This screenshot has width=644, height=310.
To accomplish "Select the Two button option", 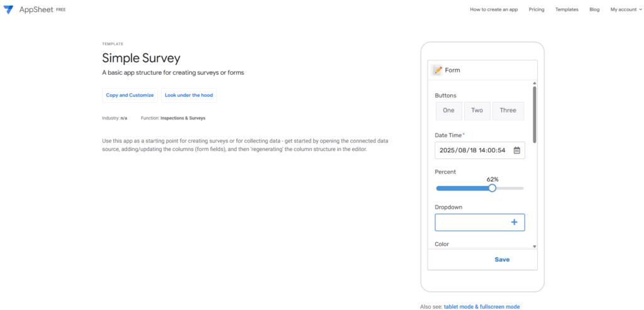I will tap(477, 111).
